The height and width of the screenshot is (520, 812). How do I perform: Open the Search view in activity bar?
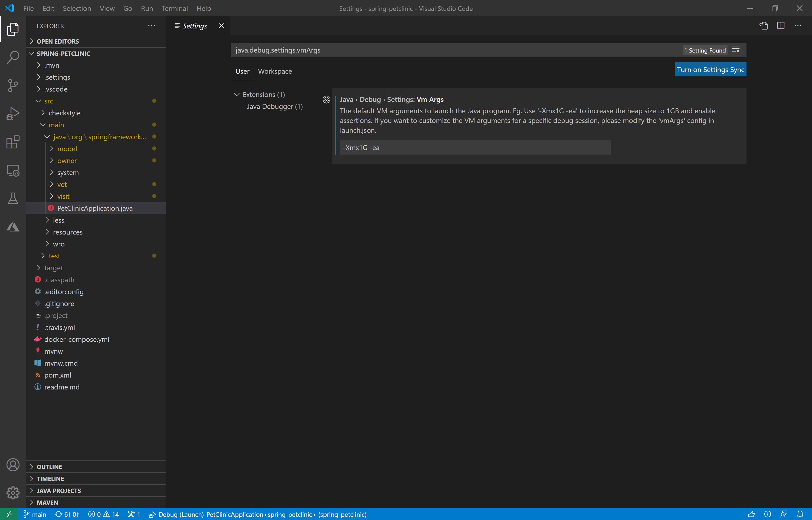pyautogui.click(x=13, y=57)
